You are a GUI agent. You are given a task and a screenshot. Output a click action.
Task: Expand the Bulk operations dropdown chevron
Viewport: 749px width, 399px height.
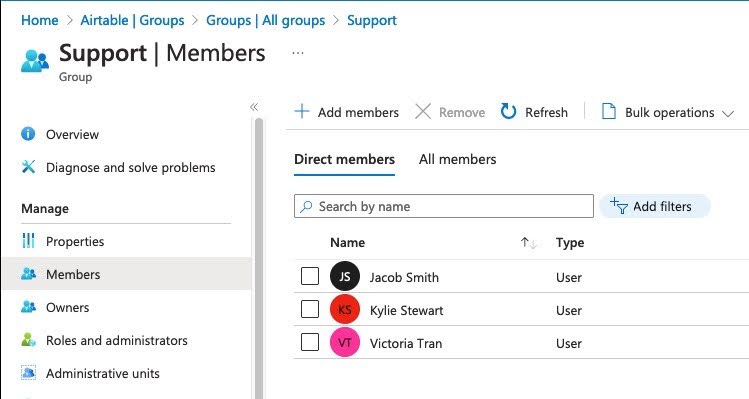(728, 114)
